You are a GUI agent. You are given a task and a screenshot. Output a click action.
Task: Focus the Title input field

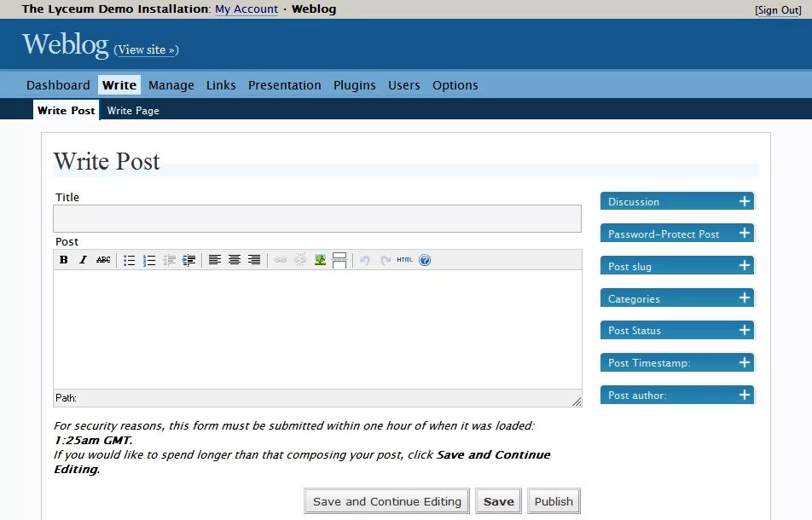pyautogui.click(x=317, y=218)
